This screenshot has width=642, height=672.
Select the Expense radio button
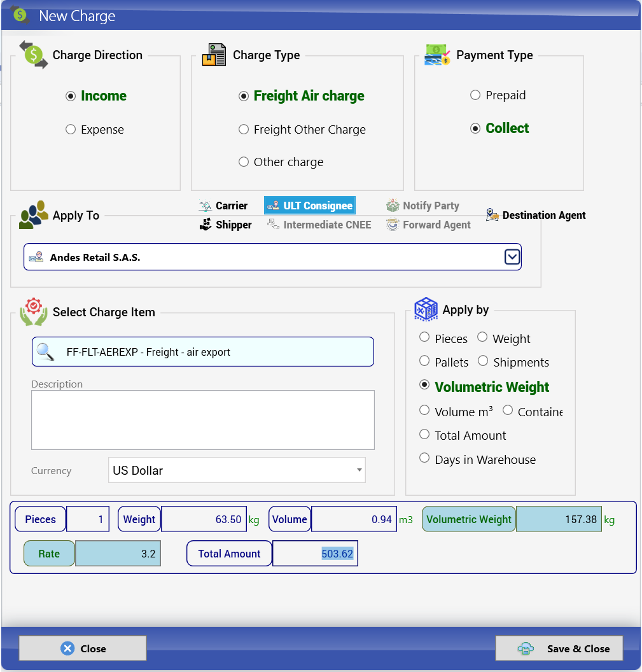(71, 129)
